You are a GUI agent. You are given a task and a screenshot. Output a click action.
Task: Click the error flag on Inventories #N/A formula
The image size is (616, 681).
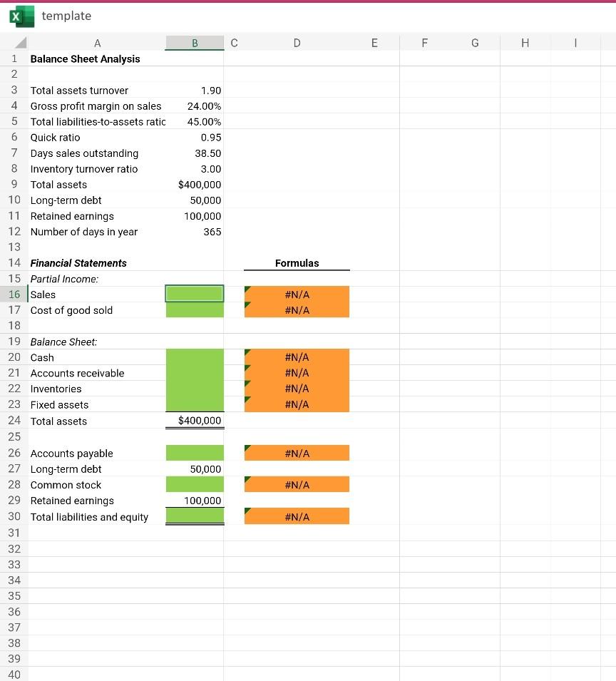(248, 385)
